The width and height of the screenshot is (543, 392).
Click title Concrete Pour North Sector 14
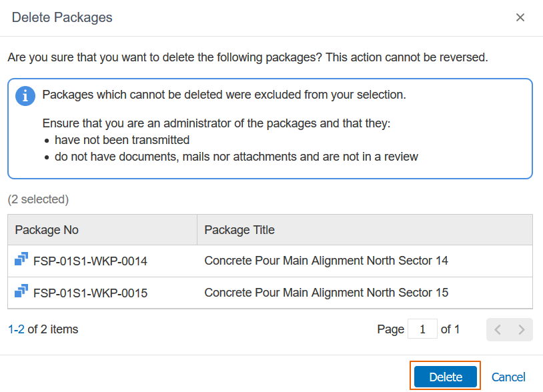(x=326, y=261)
